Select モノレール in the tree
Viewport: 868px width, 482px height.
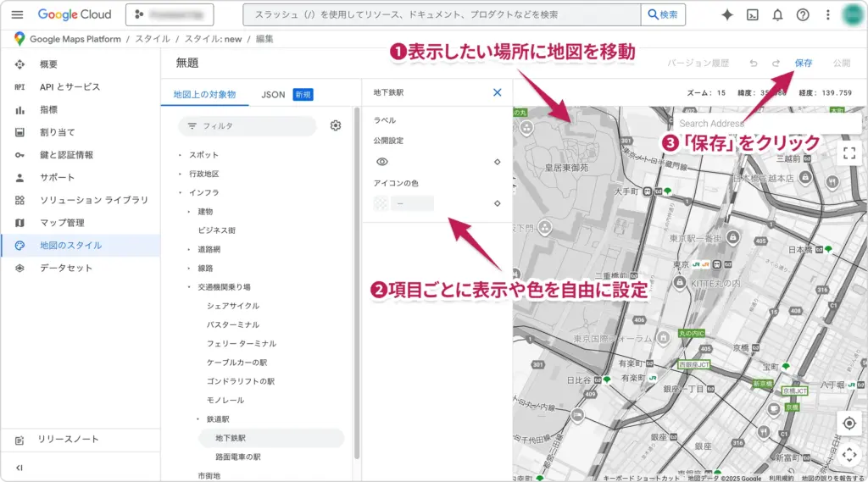pos(225,400)
